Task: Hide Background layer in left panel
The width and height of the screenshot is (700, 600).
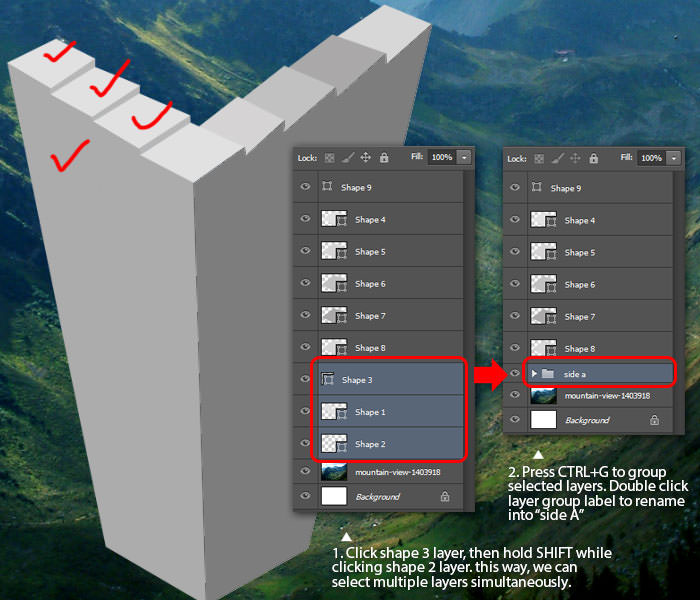Action: click(x=305, y=496)
